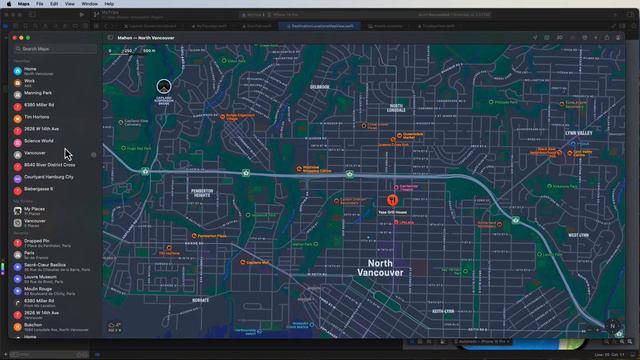Select Courtyard Hamburg City favorite
Image resolution: width=640 pixels, height=360 pixels.
(55, 179)
